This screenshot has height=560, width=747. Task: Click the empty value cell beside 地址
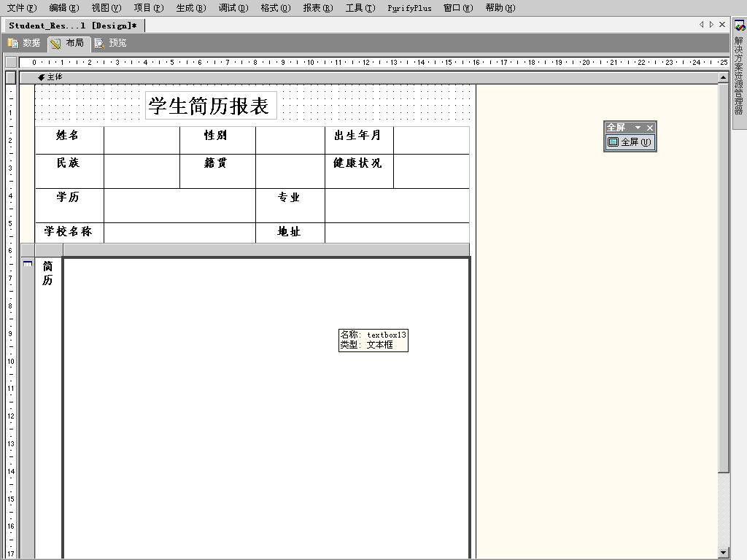coord(398,233)
